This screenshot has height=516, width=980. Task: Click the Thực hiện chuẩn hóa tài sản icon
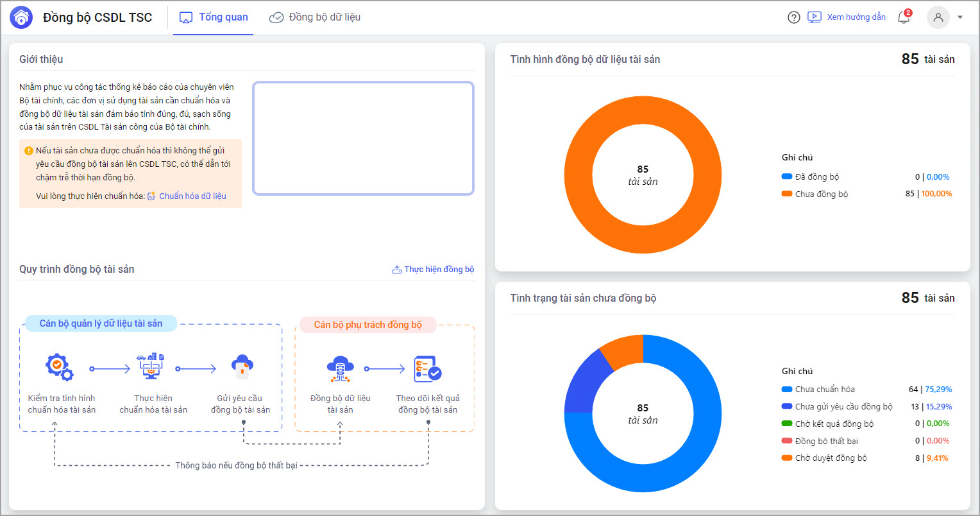click(x=151, y=366)
